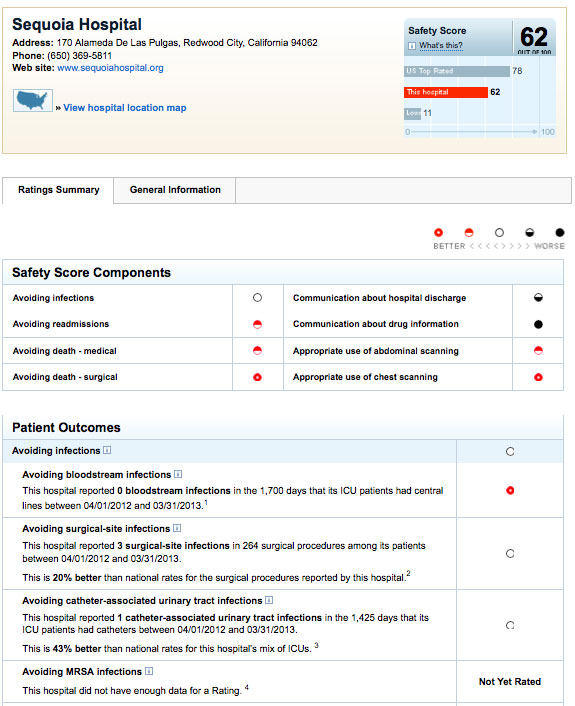Click the half-black legend rating icon
575x706 pixels.
(530, 232)
